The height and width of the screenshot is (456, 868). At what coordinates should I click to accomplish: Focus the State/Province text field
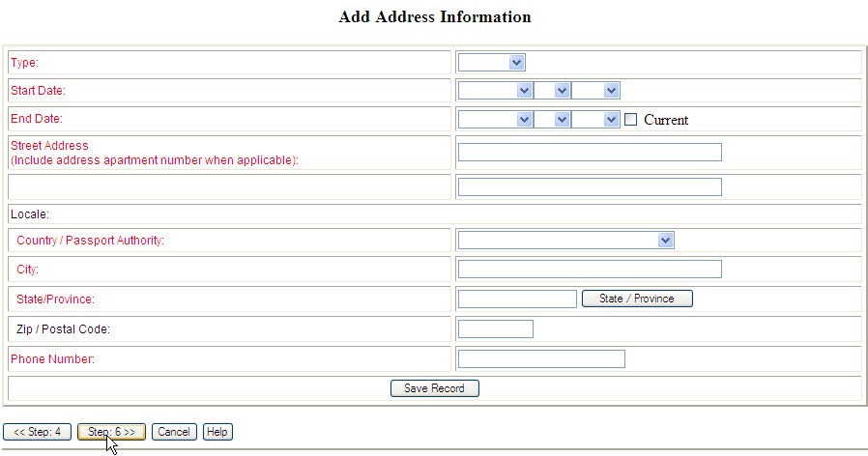coord(517,299)
